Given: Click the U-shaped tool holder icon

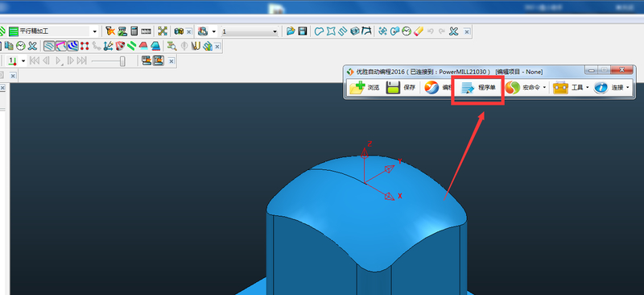Looking at the screenshot, I should 196,46.
